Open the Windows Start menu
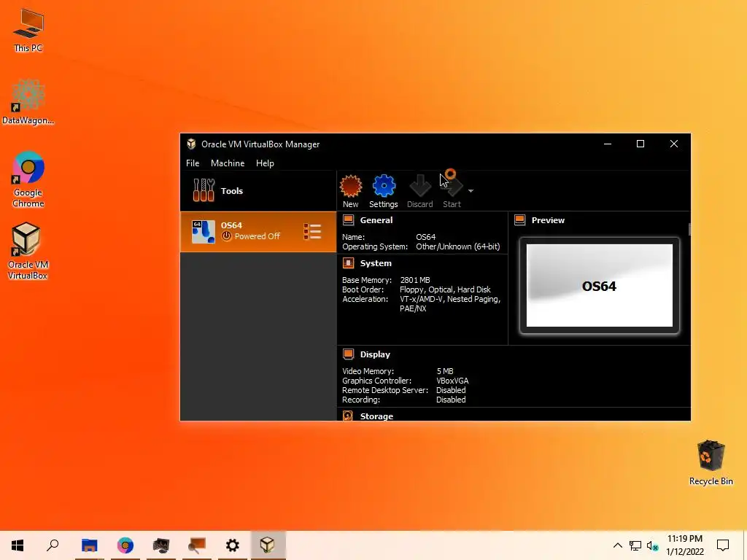 (x=18, y=545)
